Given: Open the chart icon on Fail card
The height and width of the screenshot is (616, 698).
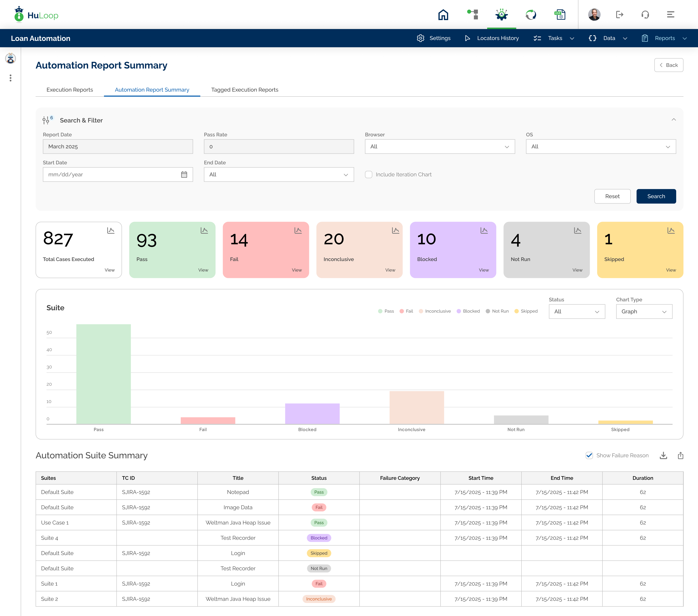Looking at the screenshot, I should (x=298, y=230).
